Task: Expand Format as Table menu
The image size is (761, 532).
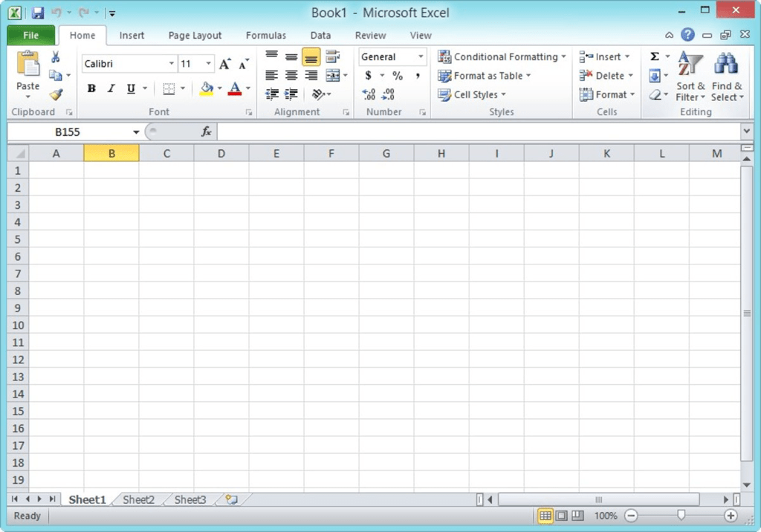Action: 485,76
